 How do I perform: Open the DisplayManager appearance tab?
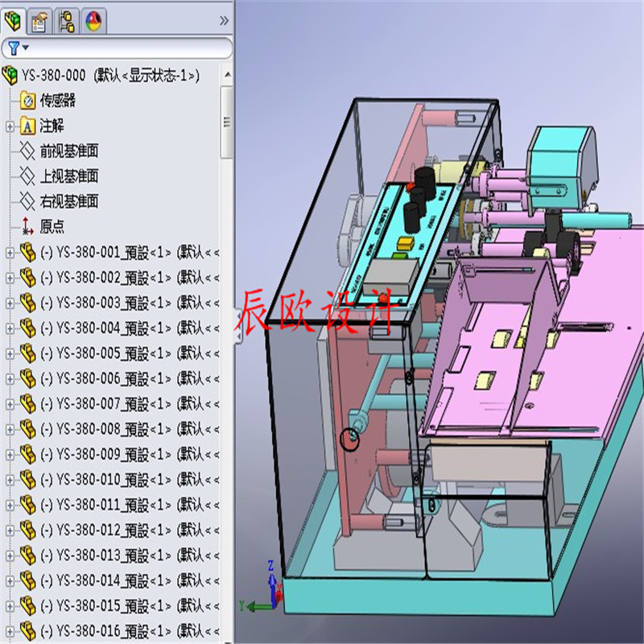coord(93,22)
